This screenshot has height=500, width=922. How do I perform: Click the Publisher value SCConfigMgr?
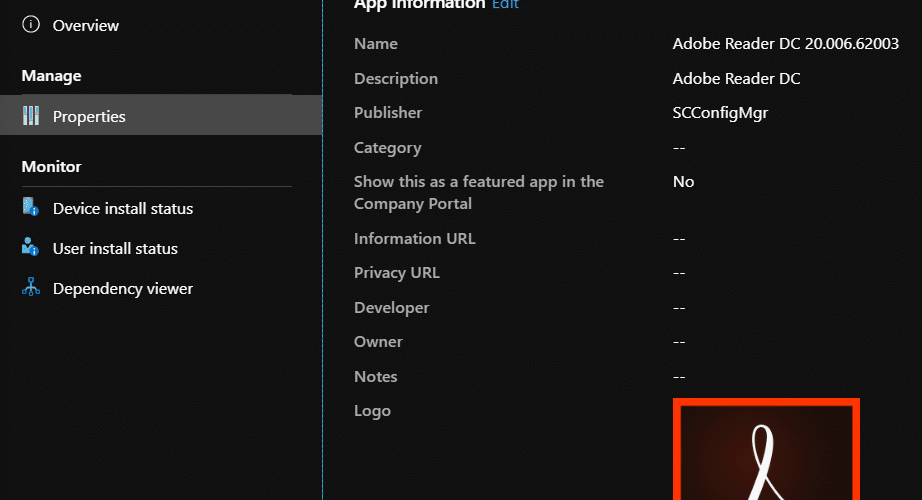[x=720, y=113]
